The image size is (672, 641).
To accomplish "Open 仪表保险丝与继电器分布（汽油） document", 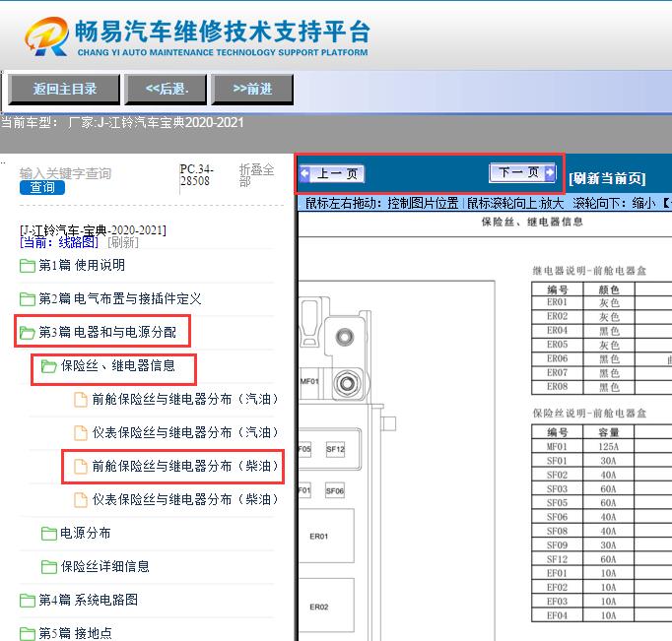I will click(185, 432).
